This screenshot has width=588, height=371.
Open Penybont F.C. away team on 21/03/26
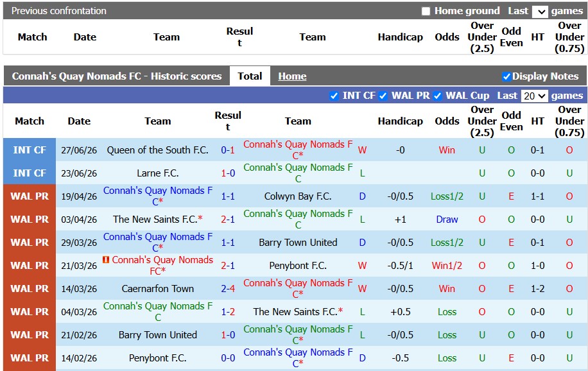(298, 266)
